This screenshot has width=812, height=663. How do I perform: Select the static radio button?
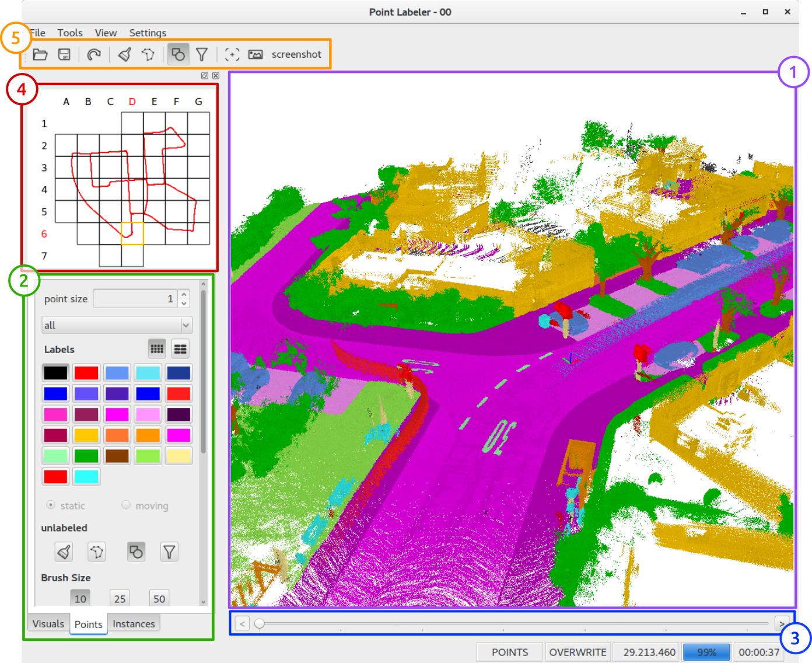[50, 505]
